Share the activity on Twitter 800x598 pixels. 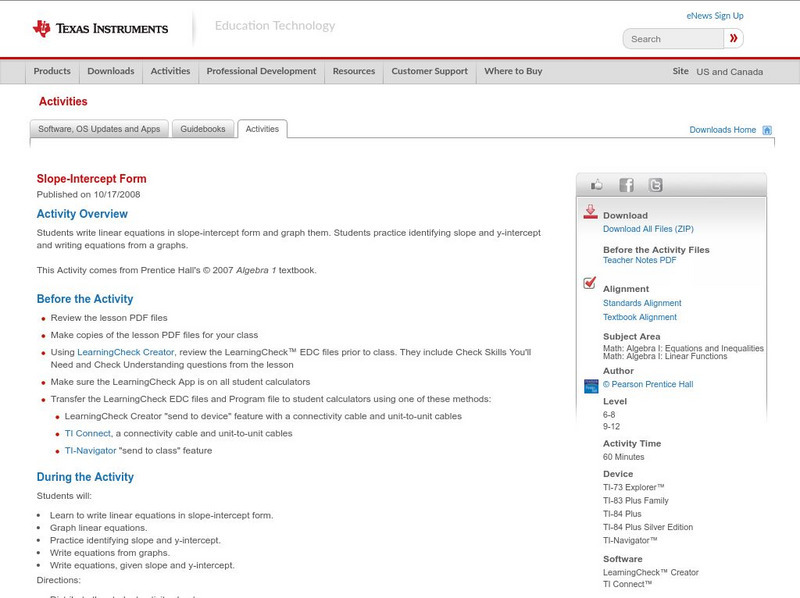click(655, 185)
